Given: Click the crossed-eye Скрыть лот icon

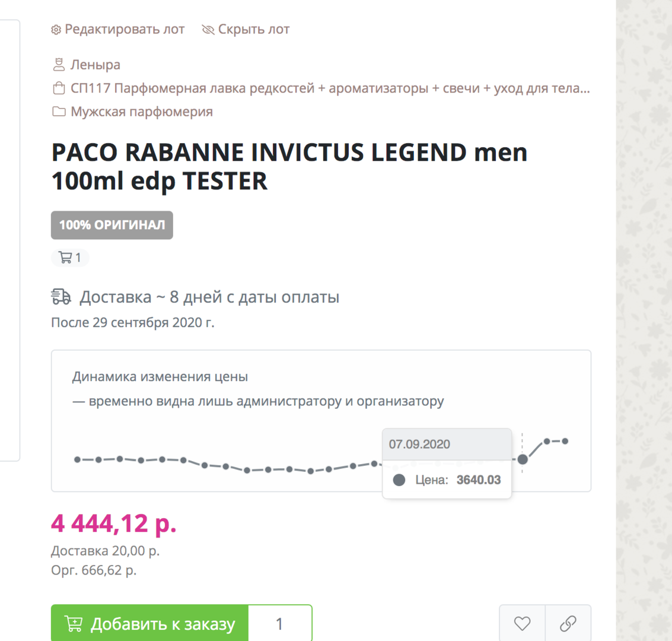Looking at the screenshot, I should click(208, 30).
